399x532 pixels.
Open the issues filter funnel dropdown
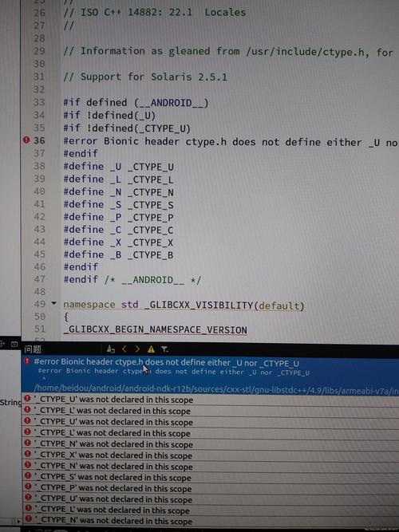pos(164,349)
